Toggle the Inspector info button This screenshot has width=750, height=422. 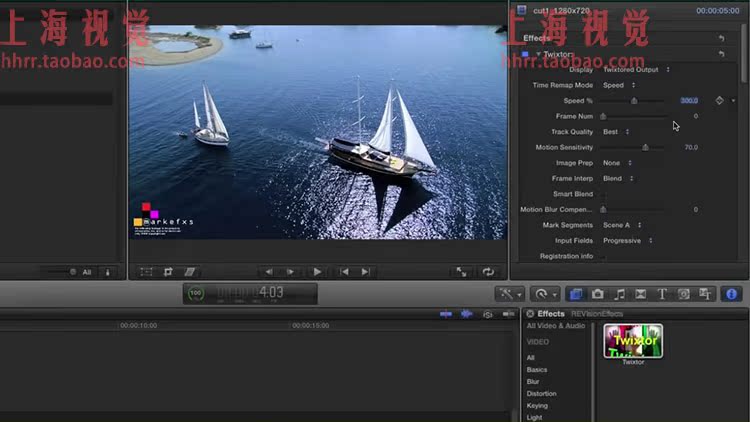pyautogui.click(x=731, y=294)
